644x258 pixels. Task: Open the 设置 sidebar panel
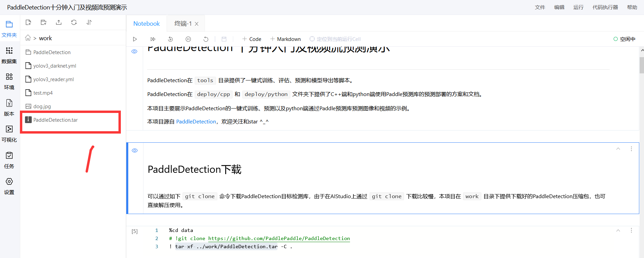[9, 186]
